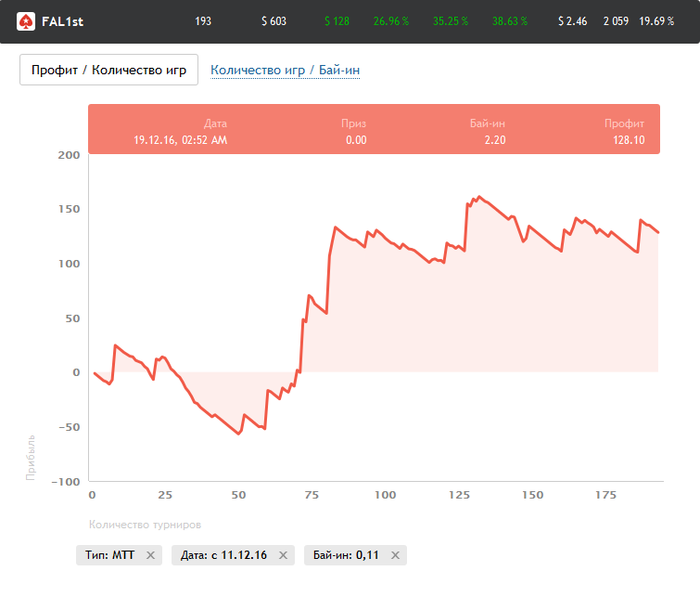Click the FAL1st player name
Image resolution: width=700 pixels, height=597 pixels.
pos(62,21)
